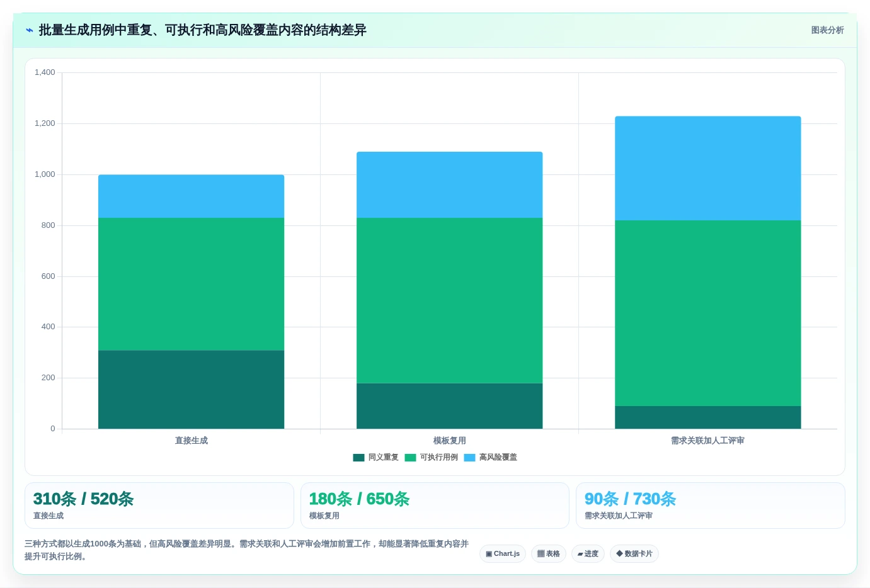Click the 400 y-axis value
870x588 pixels.
(x=49, y=327)
